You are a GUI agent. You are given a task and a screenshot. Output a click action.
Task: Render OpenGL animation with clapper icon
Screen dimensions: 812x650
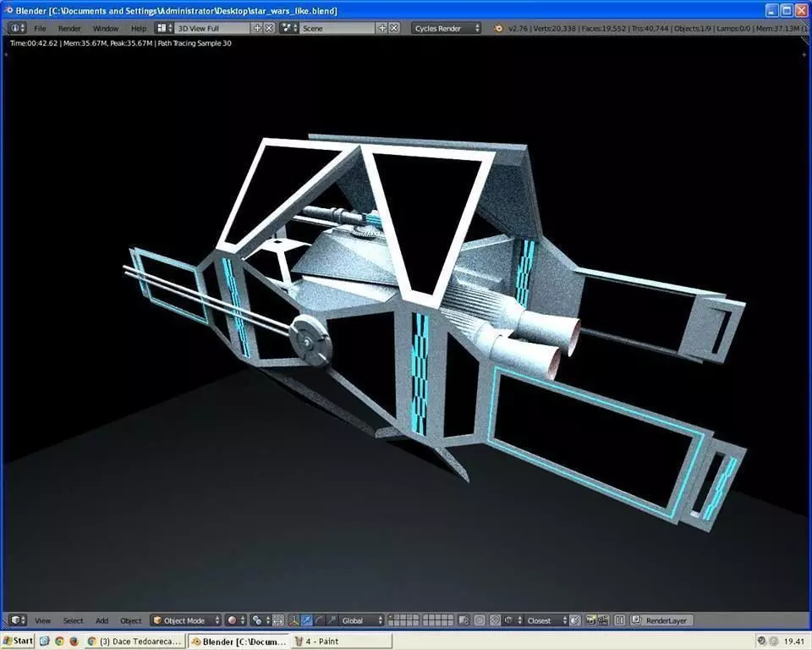603,620
